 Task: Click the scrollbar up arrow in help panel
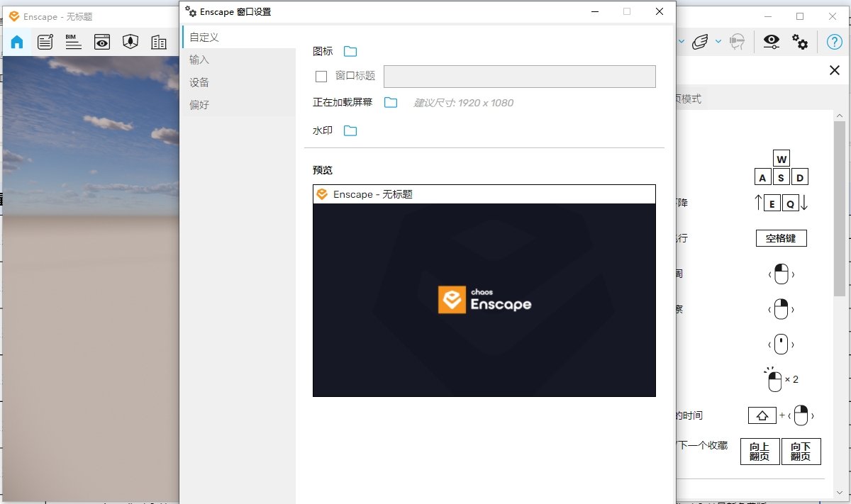(x=839, y=115)
